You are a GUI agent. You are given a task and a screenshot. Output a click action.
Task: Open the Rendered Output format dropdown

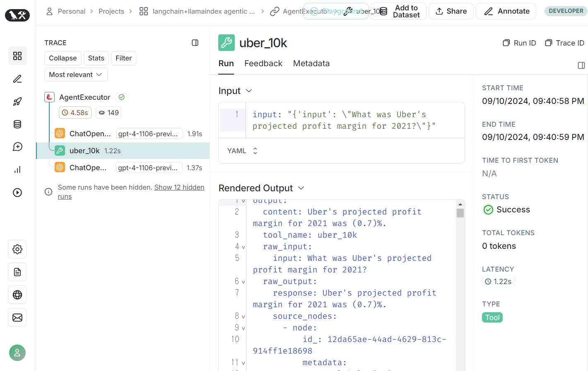pyautogui.click(x=301, y=188)
